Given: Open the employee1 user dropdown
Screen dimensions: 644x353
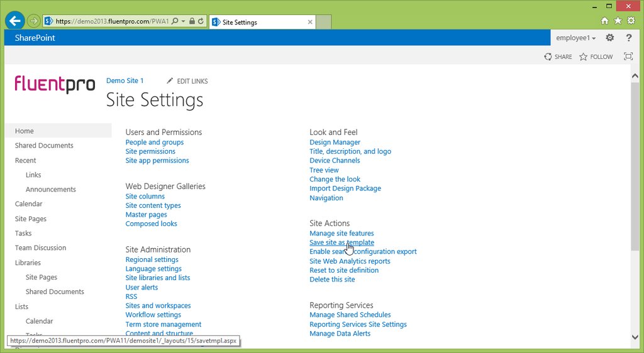Looking at the screenshot, I should tap(576, 38).
